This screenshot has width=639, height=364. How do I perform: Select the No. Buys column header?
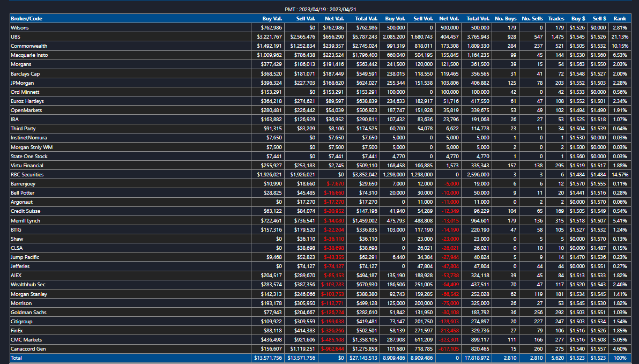506,19
